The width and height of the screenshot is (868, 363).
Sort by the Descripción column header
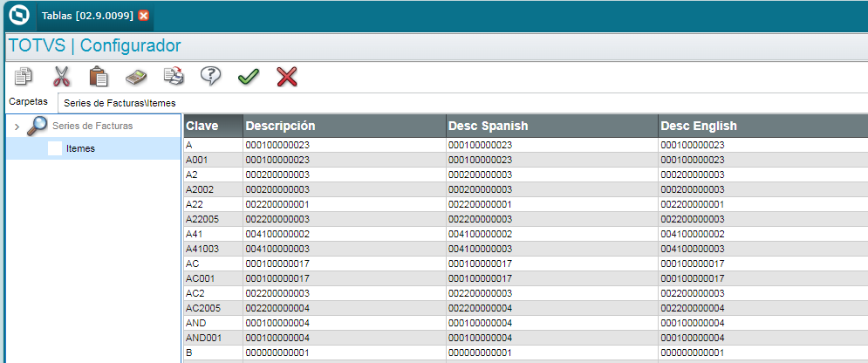345,127
